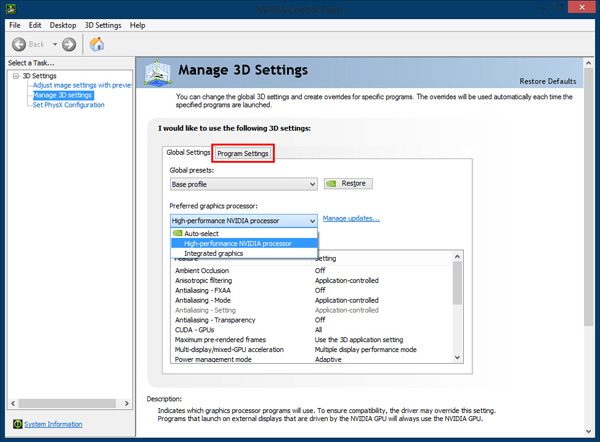
Task: Click the Forward arrow icon
Action: pyautogui.click(x=69, y=44)
